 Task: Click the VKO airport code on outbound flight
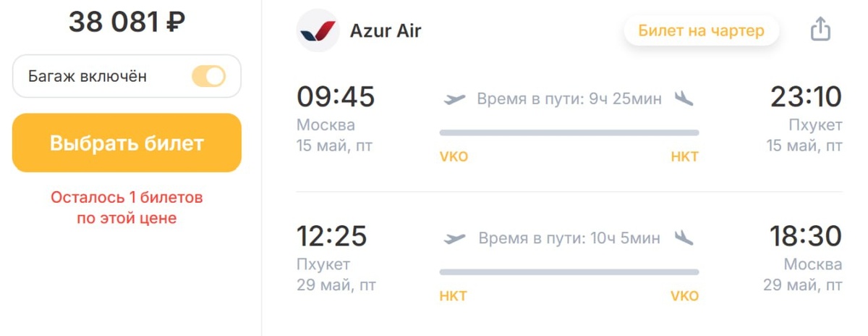[454, 157]
